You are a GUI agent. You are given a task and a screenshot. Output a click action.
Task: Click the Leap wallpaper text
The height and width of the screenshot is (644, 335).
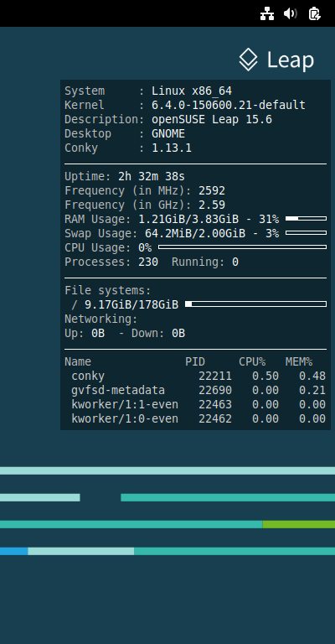291,60
